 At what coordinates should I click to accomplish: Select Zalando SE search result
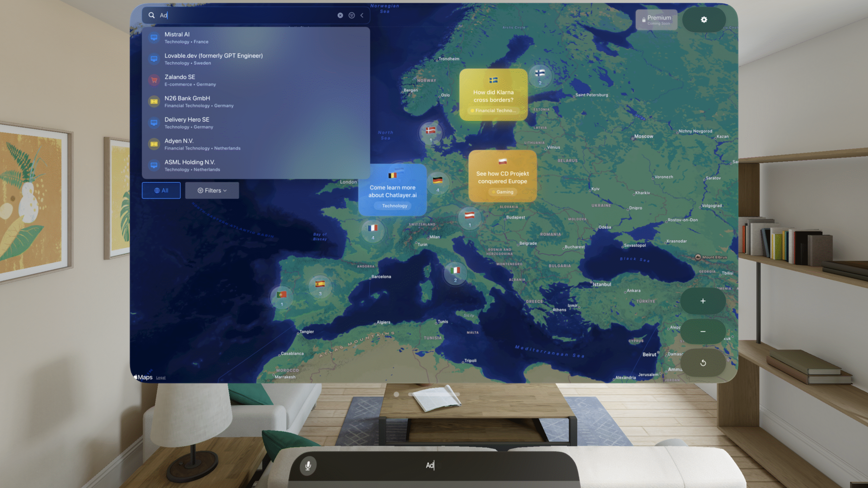coord(256,80)
